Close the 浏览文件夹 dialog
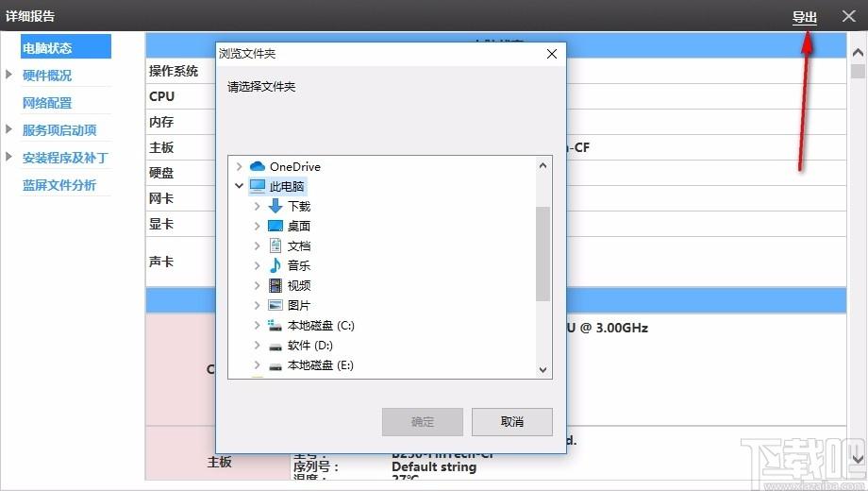Image resolution: width=868 pixels, height=491 pixels. click(551, 54)
